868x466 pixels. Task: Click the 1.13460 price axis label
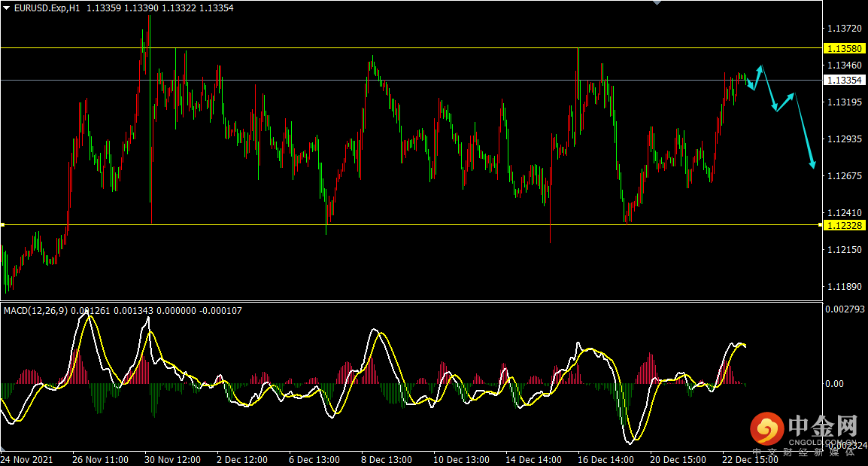click(844, 65)
